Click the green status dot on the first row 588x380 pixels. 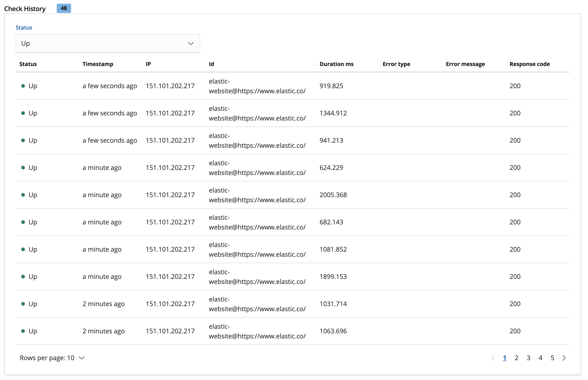pyautogui.click(x=24, y=86)
